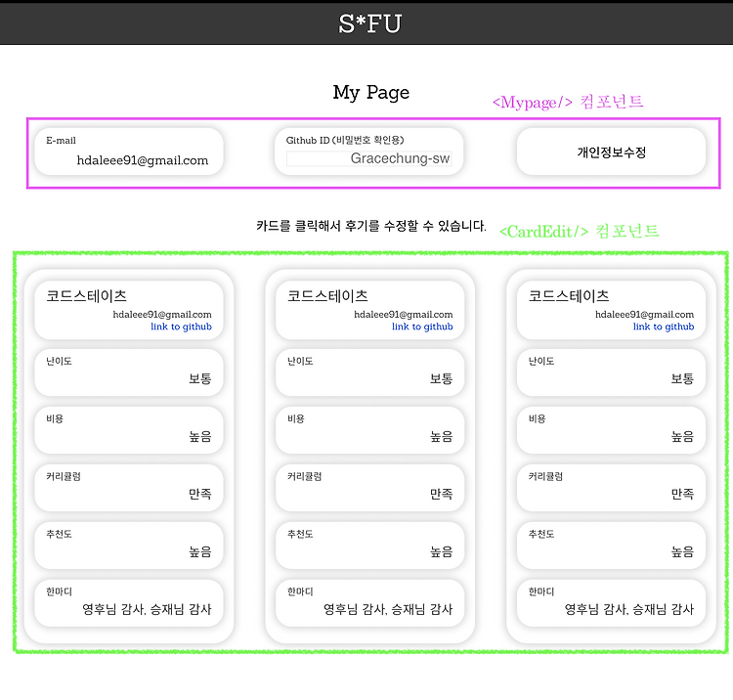Click 한마디 comment row in middle card
Image resolution: width=733 pixels, height=700 pixels.
click(x=369, y=603)
